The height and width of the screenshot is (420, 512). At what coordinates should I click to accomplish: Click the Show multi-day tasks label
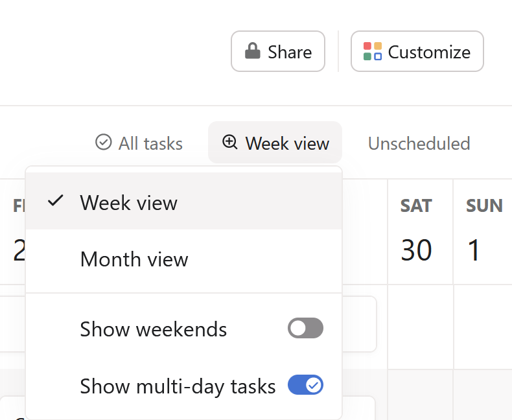(178, 386)
